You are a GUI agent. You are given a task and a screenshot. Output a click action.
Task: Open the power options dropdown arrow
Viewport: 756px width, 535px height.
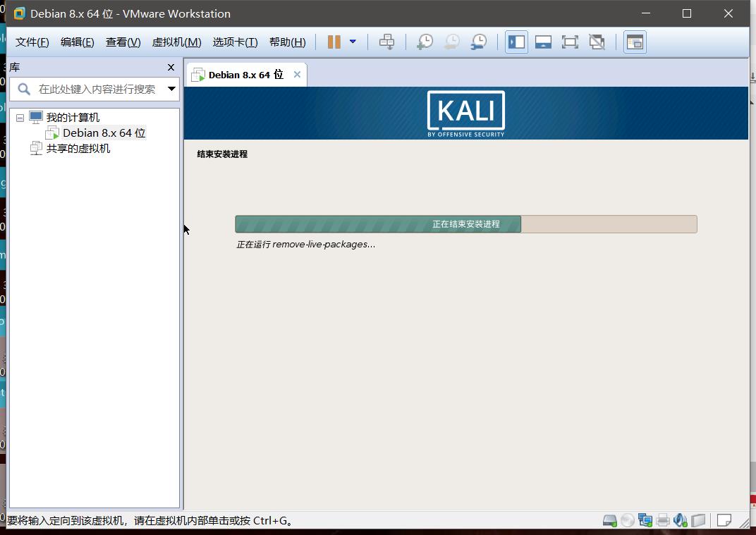(x=353, y=42)
